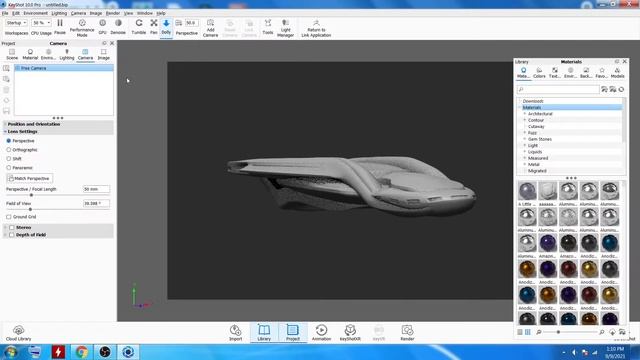Expand the Architectural materials folder
The height and width of the screenshot is (360, 640).
[x=524, y=114]
